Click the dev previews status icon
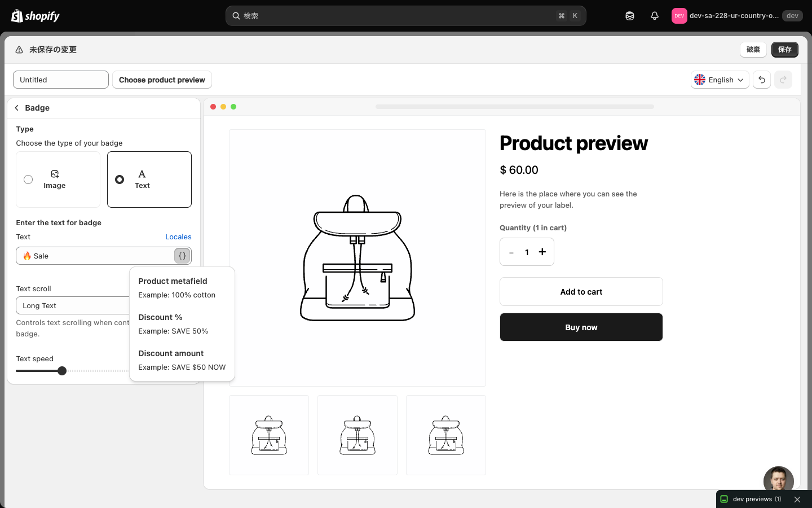This screenshot has height=508, width=812. [x=725, y=499]
